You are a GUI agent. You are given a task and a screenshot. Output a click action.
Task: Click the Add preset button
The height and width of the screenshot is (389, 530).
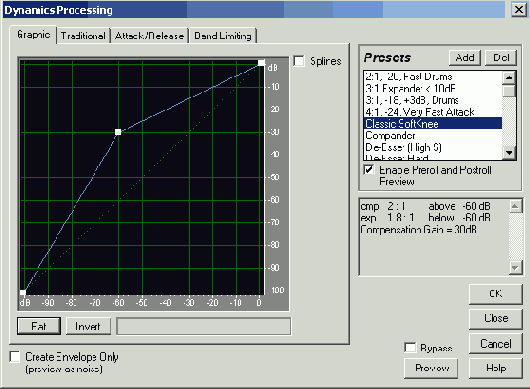465,58
